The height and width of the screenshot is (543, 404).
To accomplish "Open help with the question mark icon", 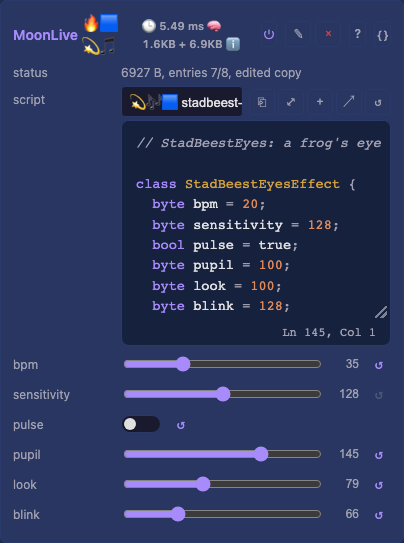I will coord(358,34).
